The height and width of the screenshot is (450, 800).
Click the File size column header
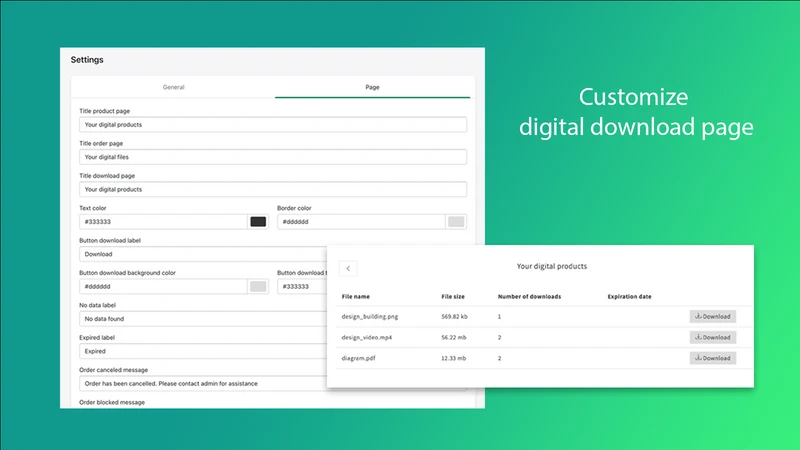453,296
